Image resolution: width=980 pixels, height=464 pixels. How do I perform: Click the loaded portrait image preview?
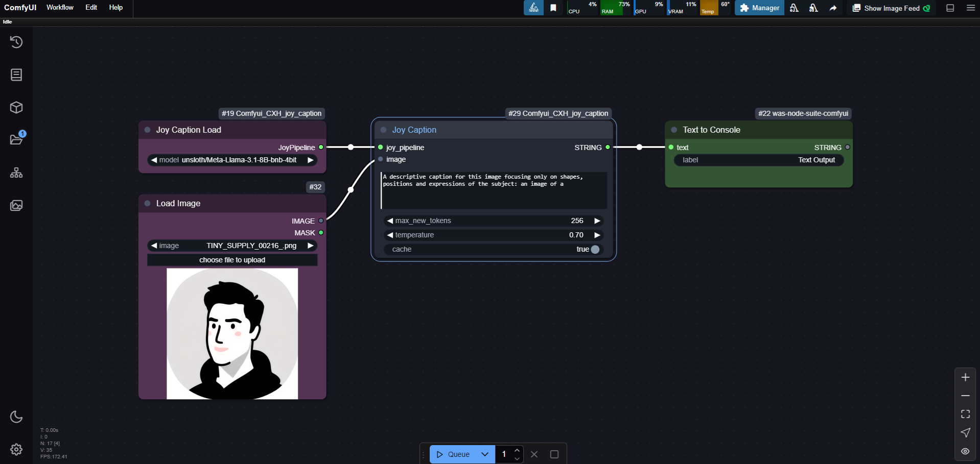232,334
